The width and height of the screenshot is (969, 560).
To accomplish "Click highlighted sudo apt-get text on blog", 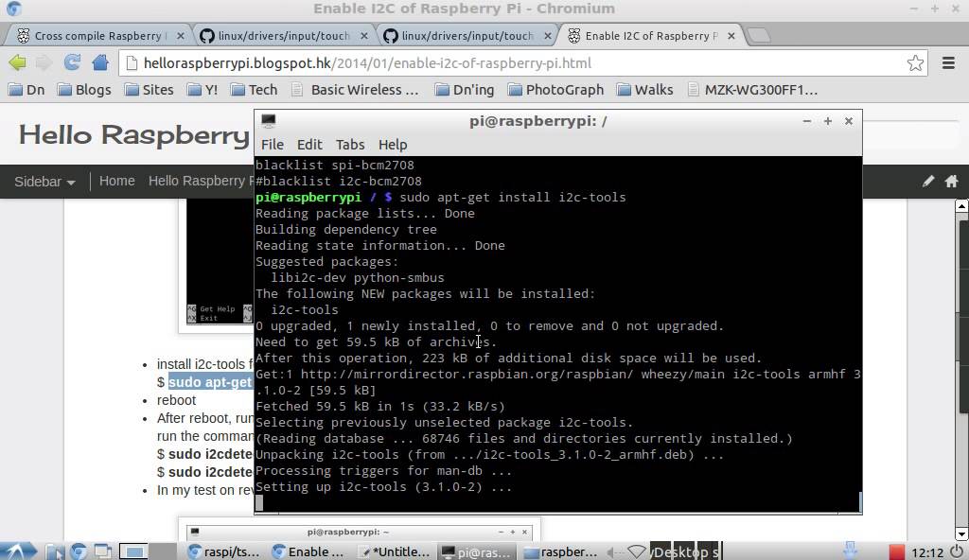I will tap(210, 382).
